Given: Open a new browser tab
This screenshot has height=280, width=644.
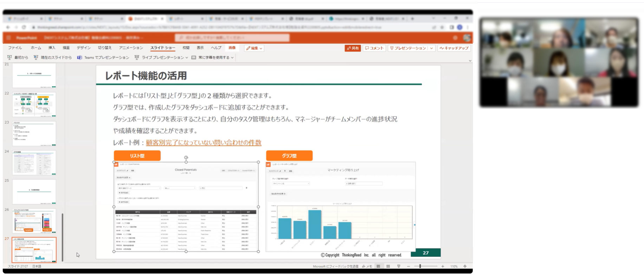Looking at the screenshot, I should (x=412, y=18).
